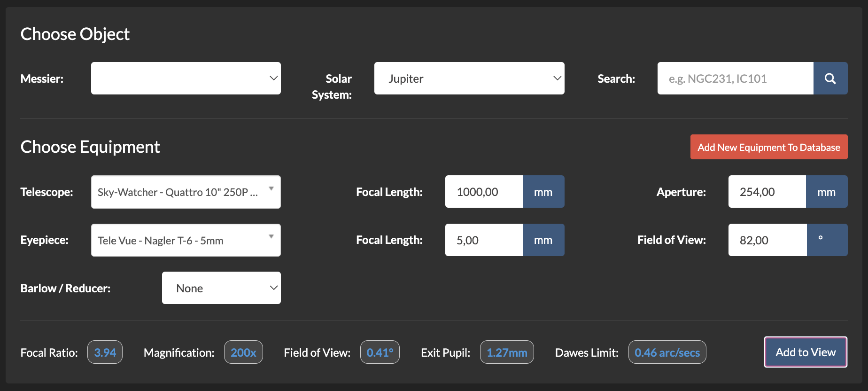Click the Field of View 0.41° badge
Viewport: 868px width, 391px height.
click(x=380, y=352)
